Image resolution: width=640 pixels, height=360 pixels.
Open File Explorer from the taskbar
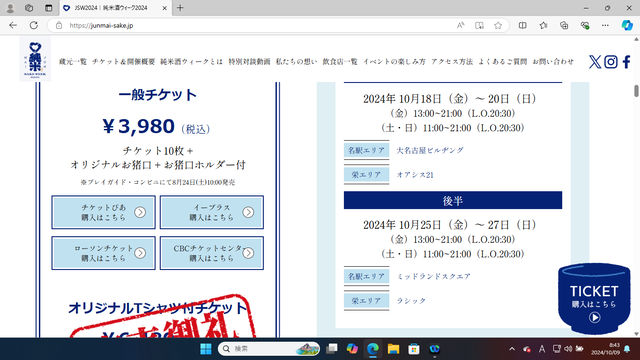pyautogui.click(x=393, y=349)
